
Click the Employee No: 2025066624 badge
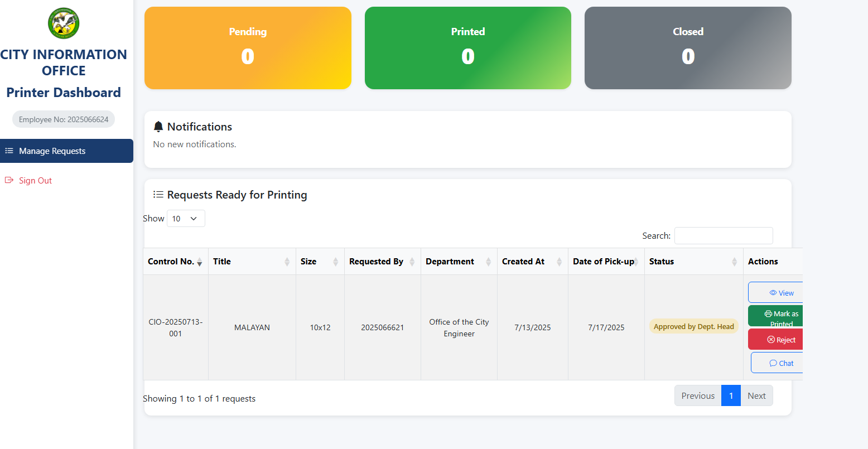pos(64,119)
